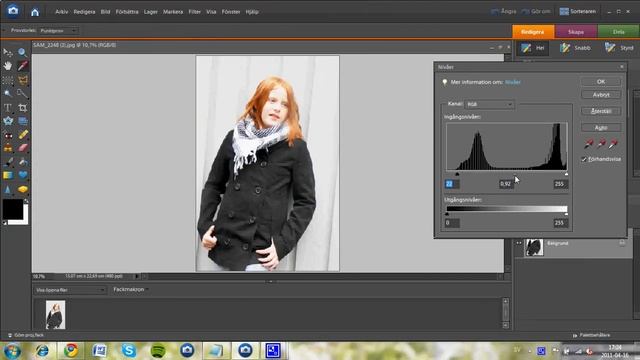Select the Smart Brush tool
The height and width of the screenshot is (360, 640).
(x=22, y=162)
